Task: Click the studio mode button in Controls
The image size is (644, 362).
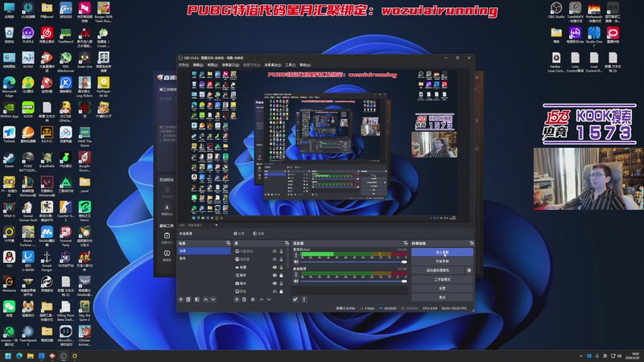Action: click(x=442, y=279)
